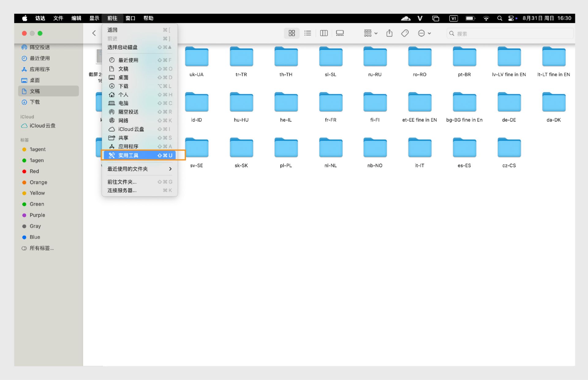Image resolution: width=588 pixels, height=380 pixels.
Task: Choose 前往文件夹… menu entry
Action: (122, 182)
